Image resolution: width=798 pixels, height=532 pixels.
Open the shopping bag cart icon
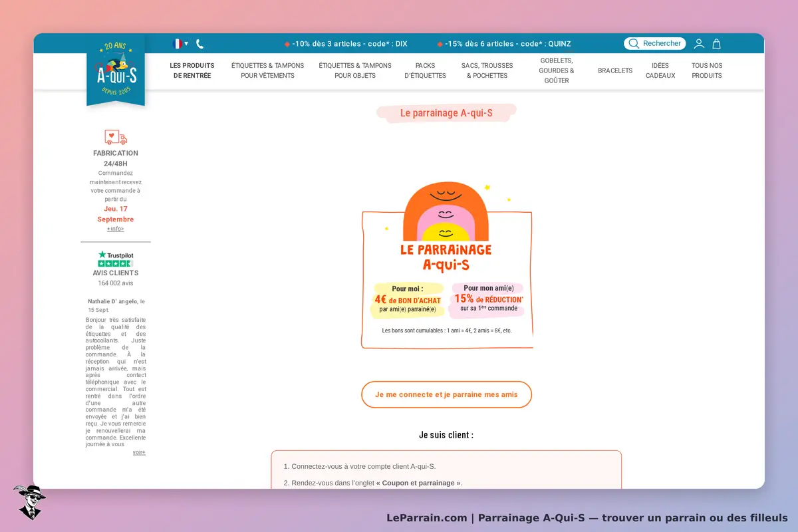[x=716, y=44]
